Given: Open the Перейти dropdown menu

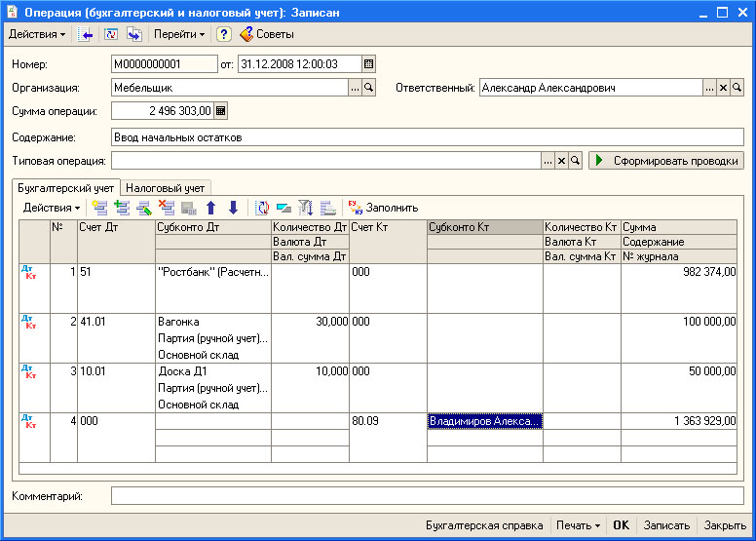Looking at the screenshot, I should tap(179, 34).
